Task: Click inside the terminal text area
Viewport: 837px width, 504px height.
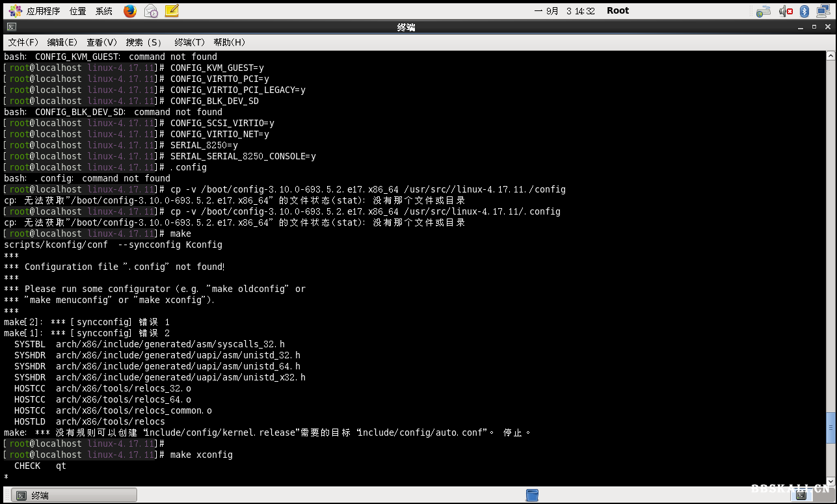Action: coord(390,260)
